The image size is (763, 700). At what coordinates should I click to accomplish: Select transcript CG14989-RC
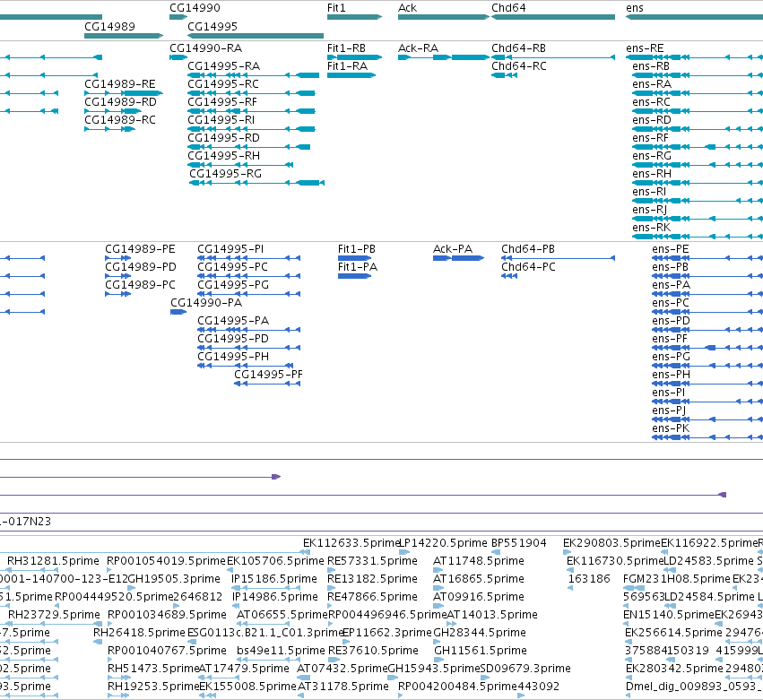point(120,120)
